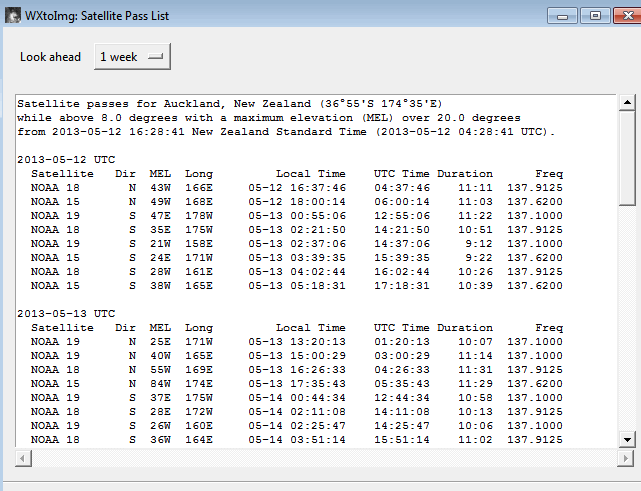The width and height of the screenshot is (641, 491).
Task: Click the NOAA 19 pass at 14:37:06 UTC
Action: (297, 244)
